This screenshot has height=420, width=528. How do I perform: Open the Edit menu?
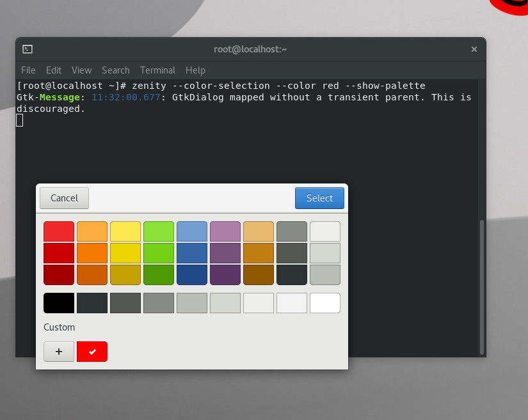click(x=54, y=70)
